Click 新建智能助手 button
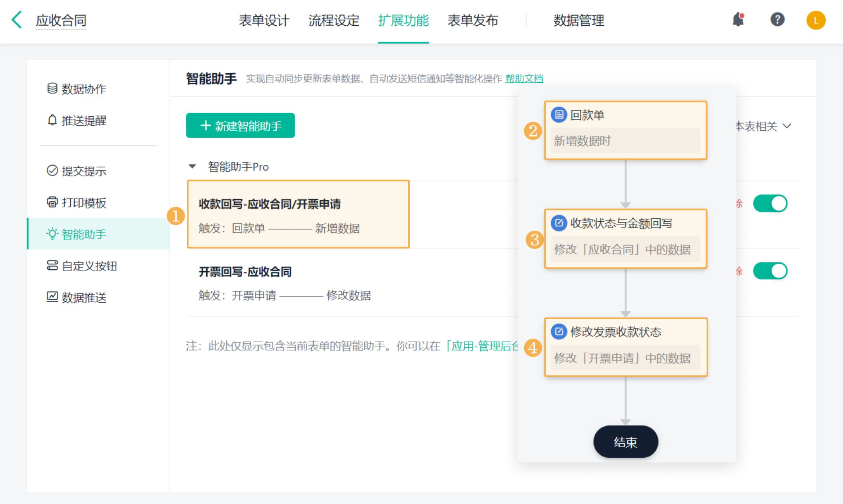Screen dimensions: 843x504 (240, 126)
